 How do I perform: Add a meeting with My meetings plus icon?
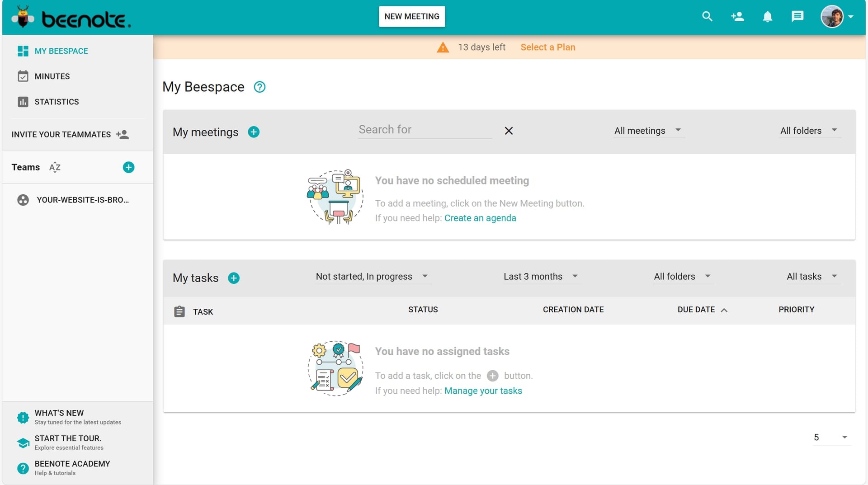pos(254,132)
